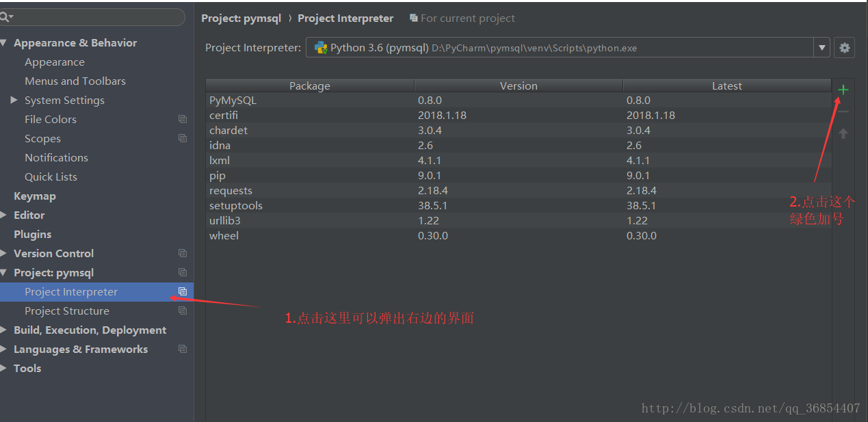The height and width of the screenshot is (422, 868).
Task: Select the pip package row
Action: tap(518, 175)
